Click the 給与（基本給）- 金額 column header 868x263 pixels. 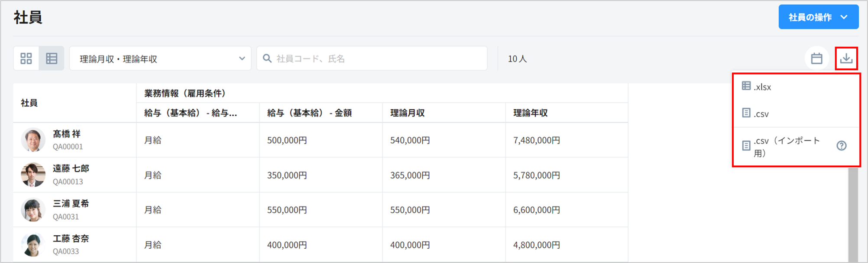click(x=309, y=113)
